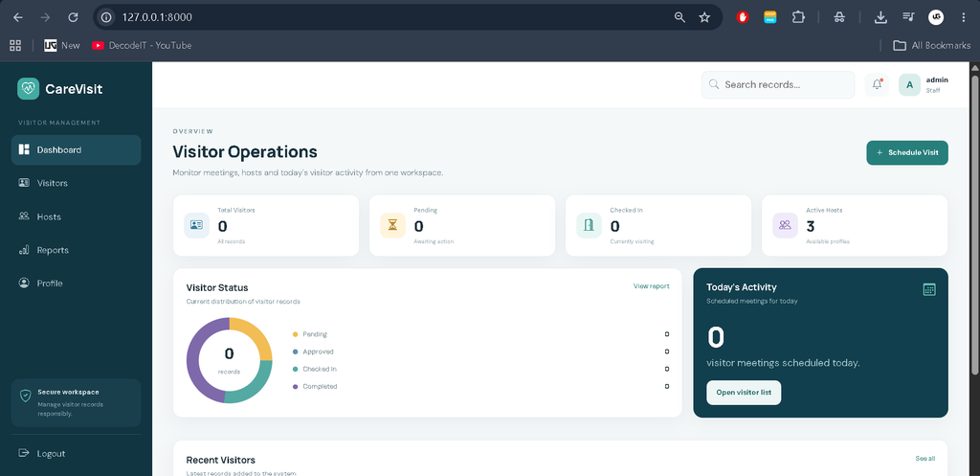Click the Today's Activity calendar icon

[929, 289]
